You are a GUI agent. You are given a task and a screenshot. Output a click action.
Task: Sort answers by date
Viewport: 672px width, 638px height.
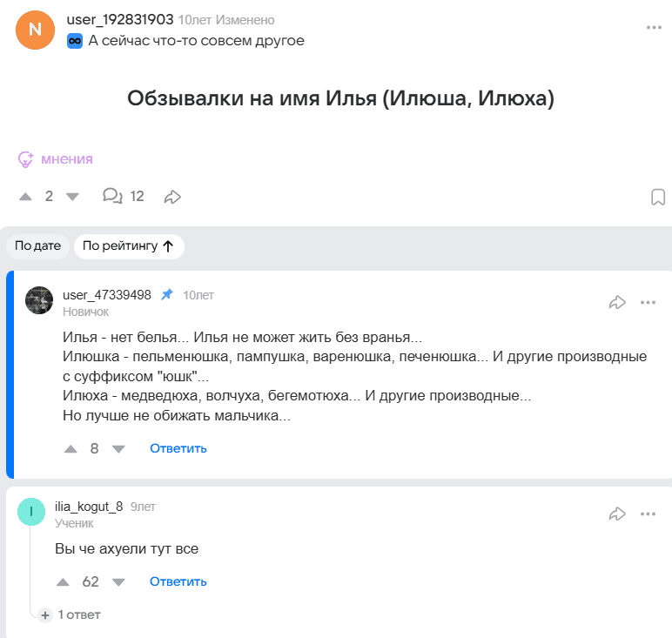(x=37, y=246)
